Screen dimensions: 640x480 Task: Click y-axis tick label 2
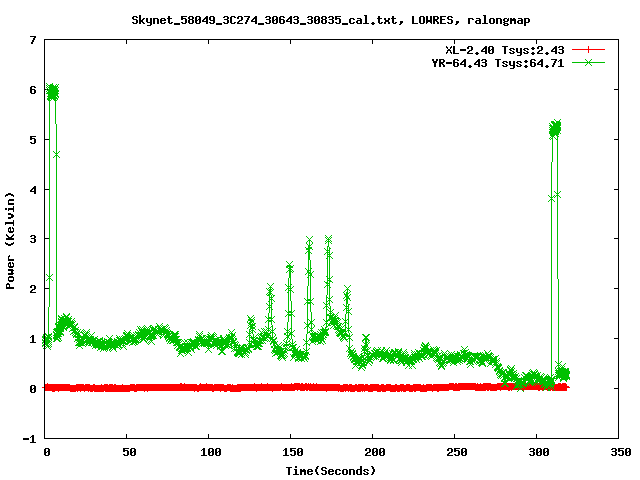33,289
